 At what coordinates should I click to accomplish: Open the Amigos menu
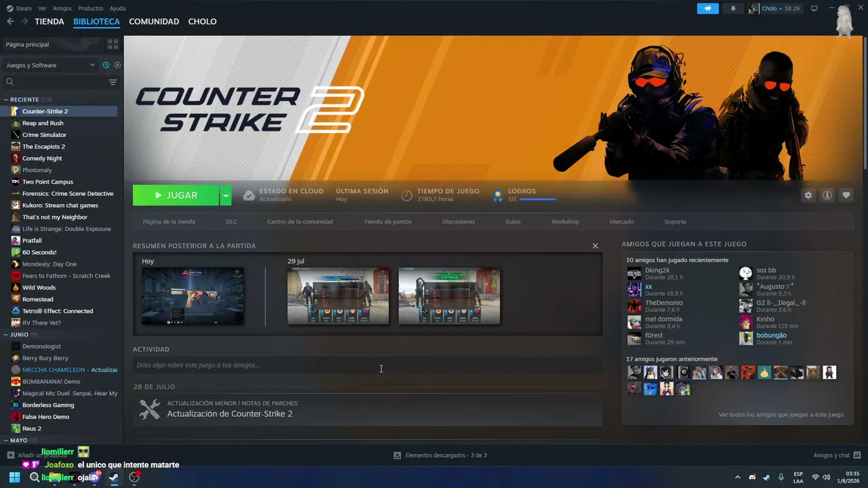tap(62, 8)
